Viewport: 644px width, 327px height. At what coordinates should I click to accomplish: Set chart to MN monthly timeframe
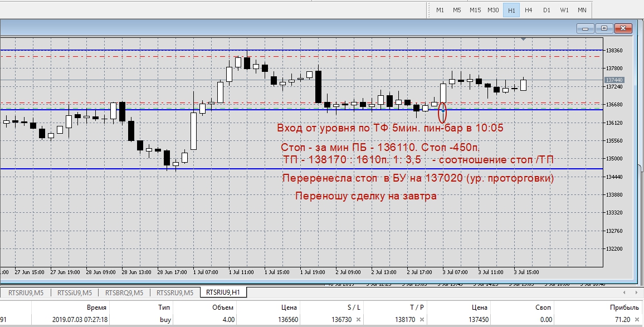tap(582, 10)
